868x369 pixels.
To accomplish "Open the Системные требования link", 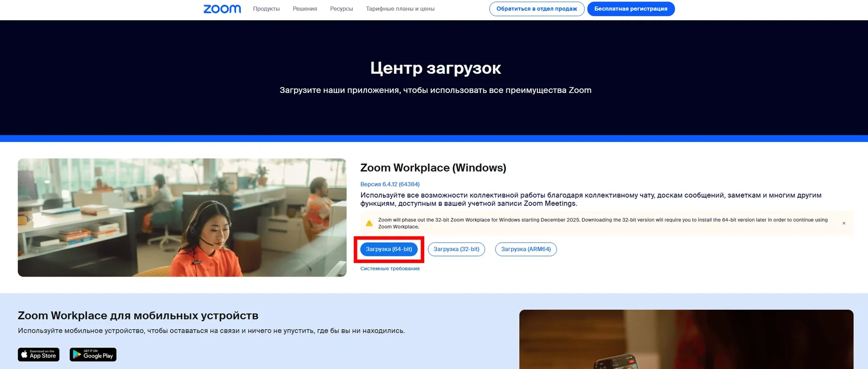I will 390,269.
